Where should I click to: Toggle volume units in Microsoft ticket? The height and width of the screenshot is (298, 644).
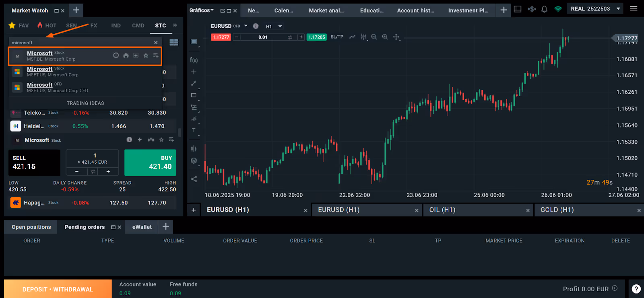tap(93, 172)
